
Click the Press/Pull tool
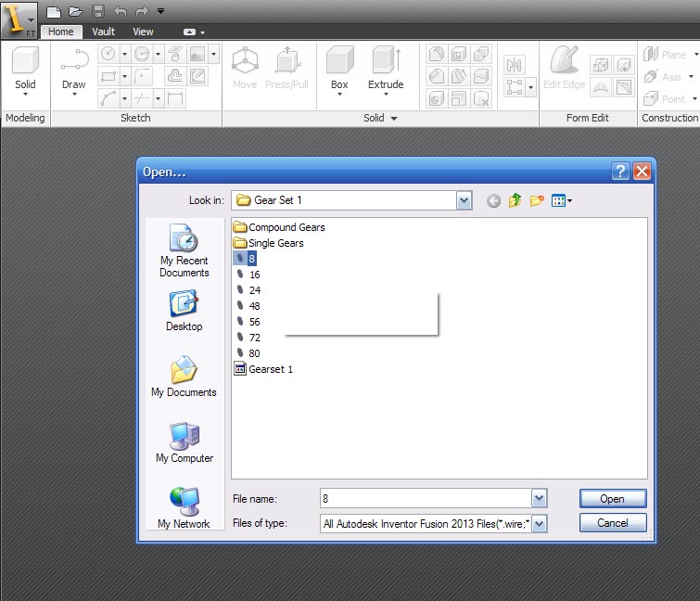tap(286, 68)
